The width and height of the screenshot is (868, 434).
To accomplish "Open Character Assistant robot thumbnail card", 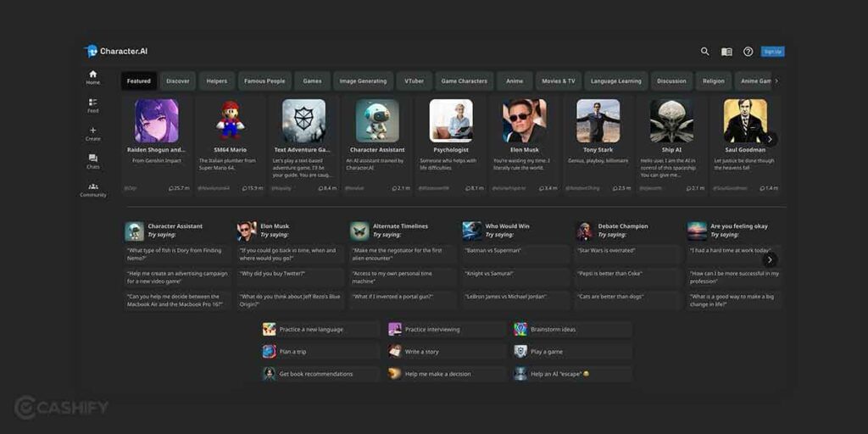I will pyautogui.click(x=377, y=120).
